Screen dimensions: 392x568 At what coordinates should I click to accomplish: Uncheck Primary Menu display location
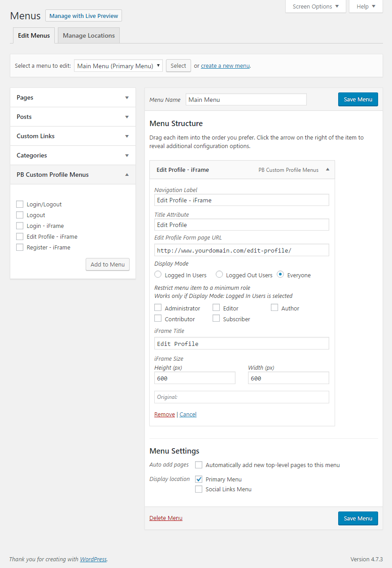pos(199,479)
